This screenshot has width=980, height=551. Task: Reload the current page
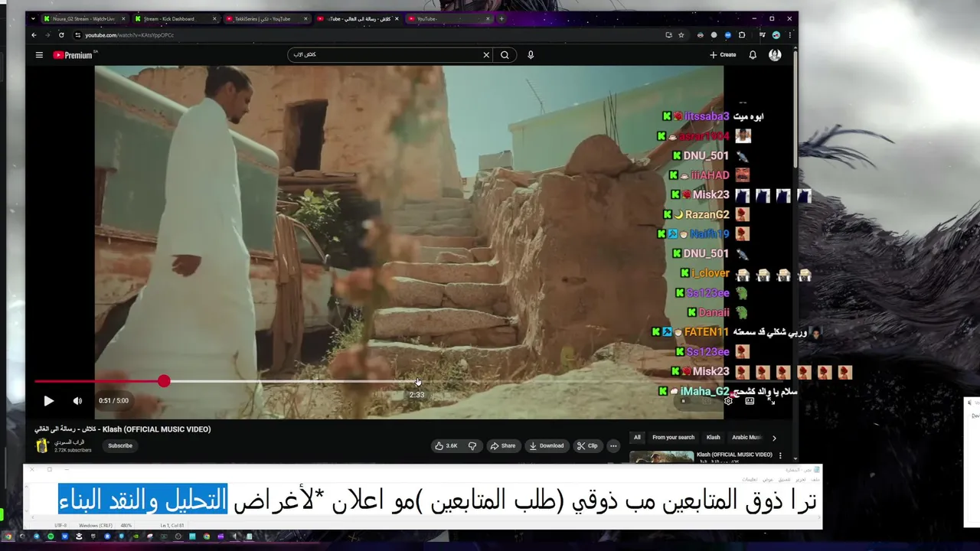tap(61, 35)
